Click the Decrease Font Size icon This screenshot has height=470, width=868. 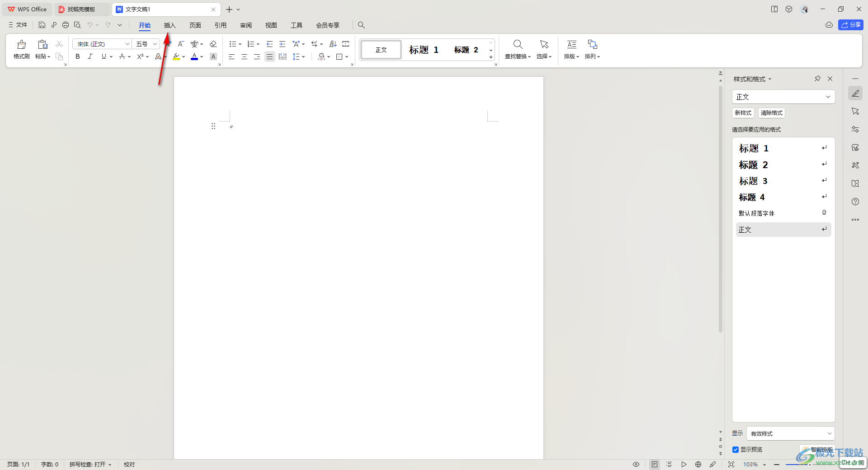point(181,44)
